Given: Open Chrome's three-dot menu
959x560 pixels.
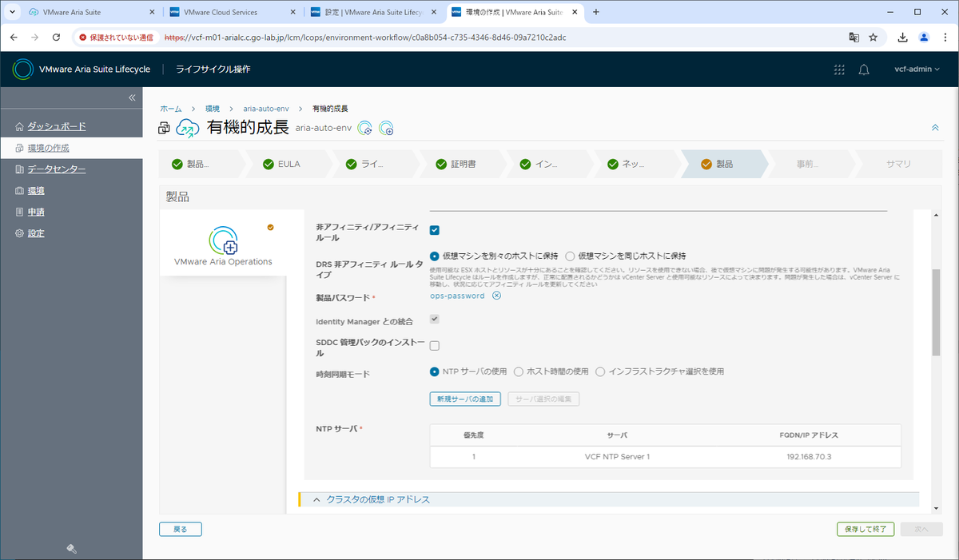Looking at the screenshot, I should pyautogui.click(x=945, y=37).
